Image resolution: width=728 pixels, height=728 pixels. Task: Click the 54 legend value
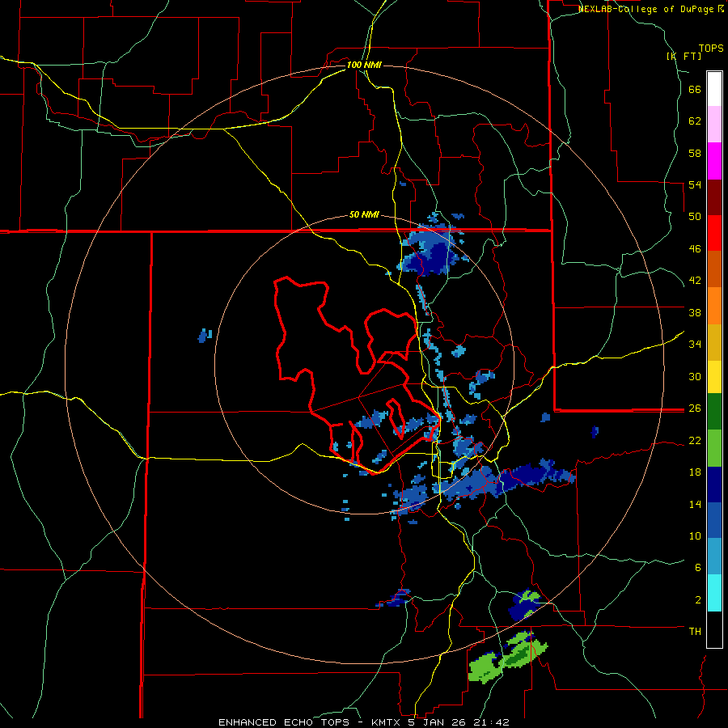pos(695,184)
